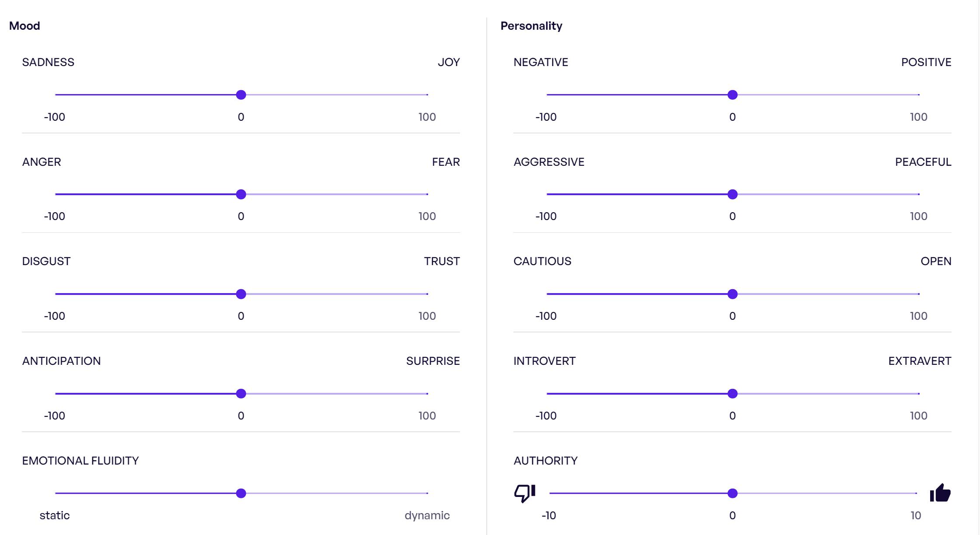Click the right end of Negative–Positive track
980x535 pixels.
pyautogui.click(x=918, y=95)
